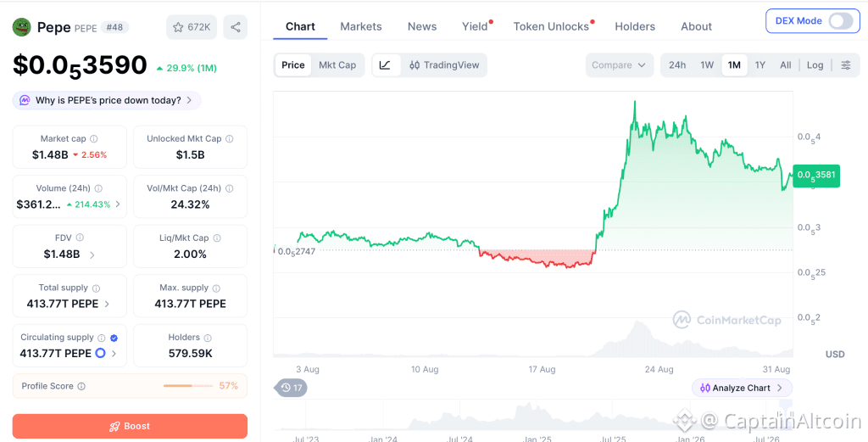This screenshot has height=442, width=868.
Task: Click the Holders info icon
Action: click(208, 338)
